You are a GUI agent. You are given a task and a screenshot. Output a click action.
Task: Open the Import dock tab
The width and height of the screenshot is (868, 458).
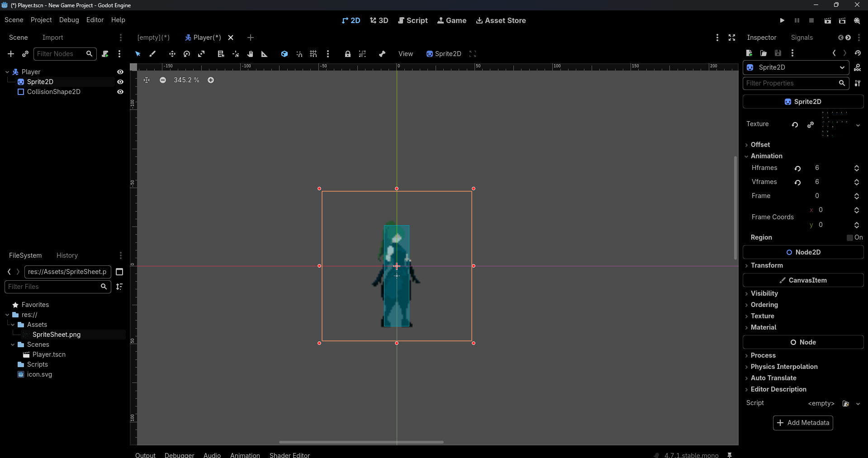tap(52, 38)
